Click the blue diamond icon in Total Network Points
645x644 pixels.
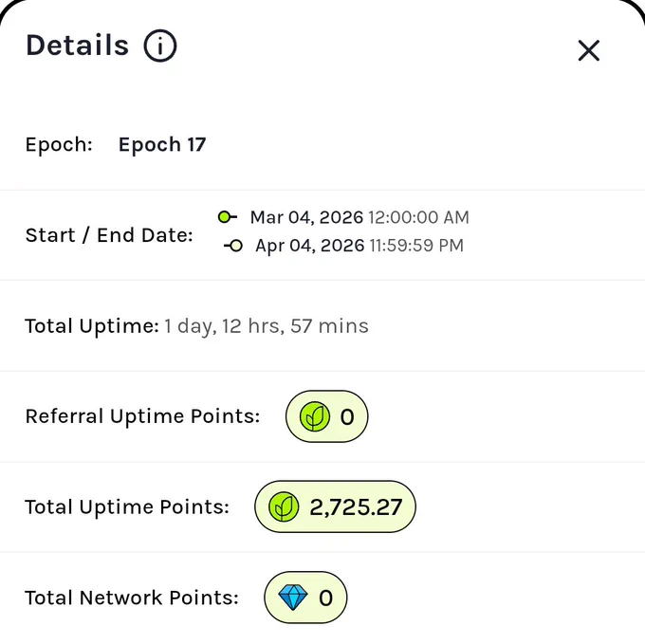[292, 598]
